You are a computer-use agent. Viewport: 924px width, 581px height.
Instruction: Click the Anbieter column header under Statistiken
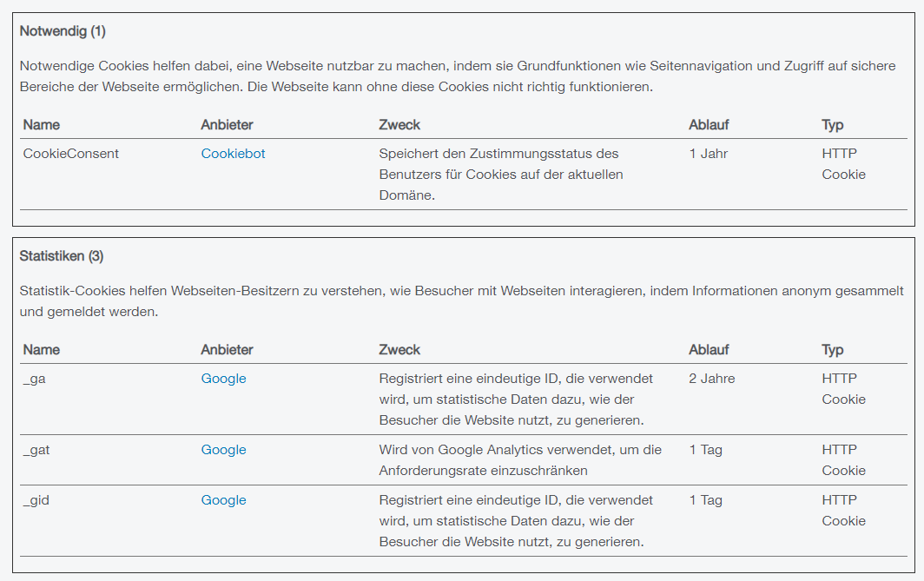227,350
